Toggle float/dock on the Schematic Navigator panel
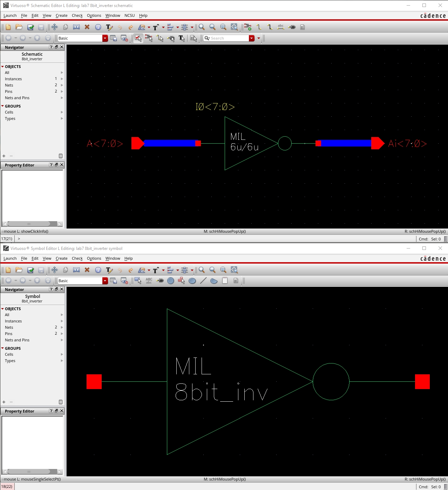Viewport: 448px width, 490px height. click(56, 47)
